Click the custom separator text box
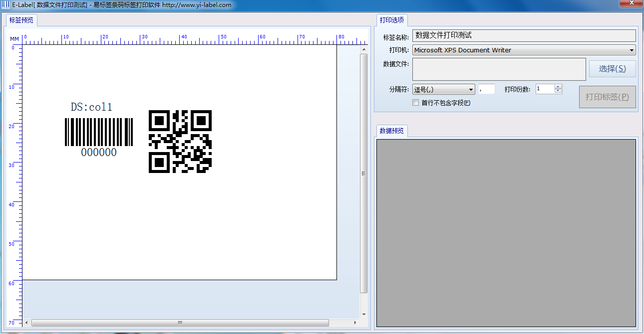 point(487,89)
